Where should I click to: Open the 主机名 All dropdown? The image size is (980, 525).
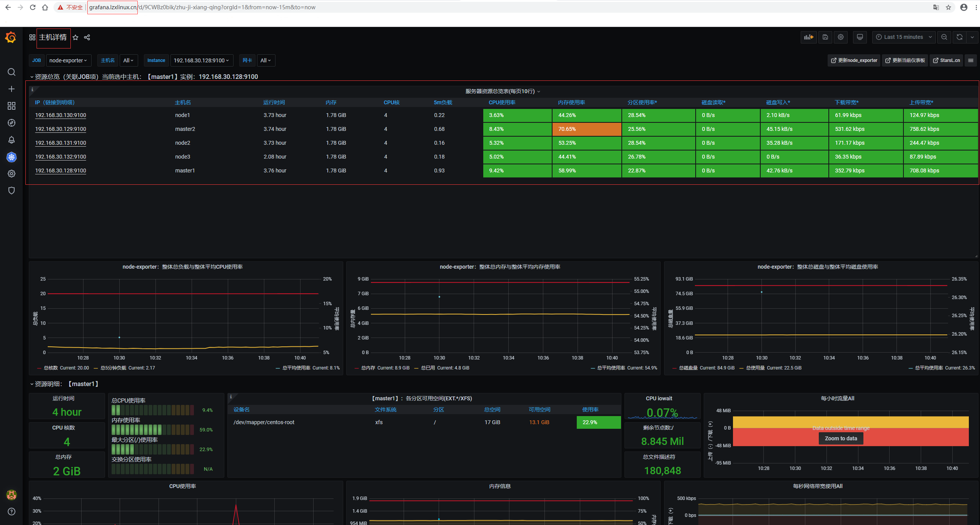tap(128, 60)
